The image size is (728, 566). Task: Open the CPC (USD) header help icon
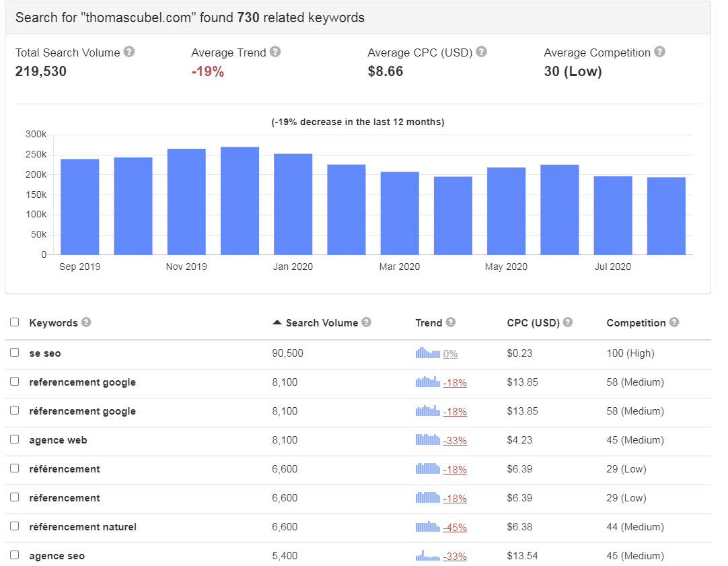569,322
